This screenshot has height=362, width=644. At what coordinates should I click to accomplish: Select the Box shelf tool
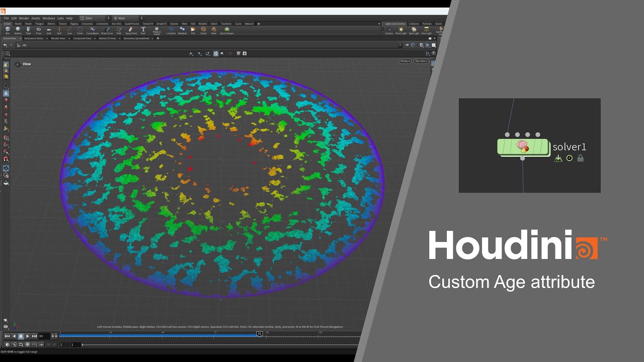coord(8,31)
